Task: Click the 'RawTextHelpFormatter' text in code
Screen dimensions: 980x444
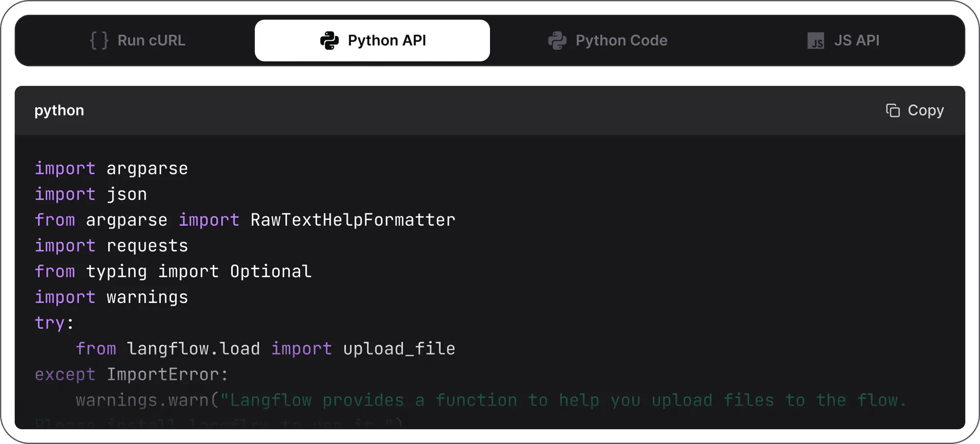Action: 353,220
